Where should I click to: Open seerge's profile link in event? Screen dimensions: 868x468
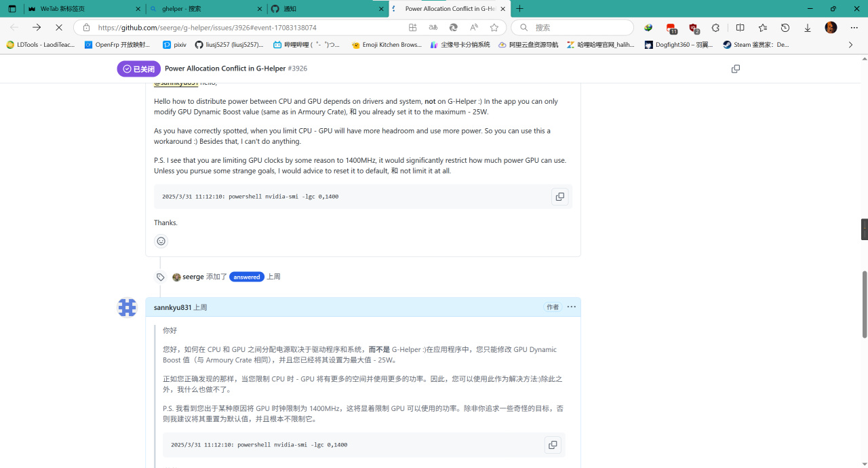tap(193, 277)
